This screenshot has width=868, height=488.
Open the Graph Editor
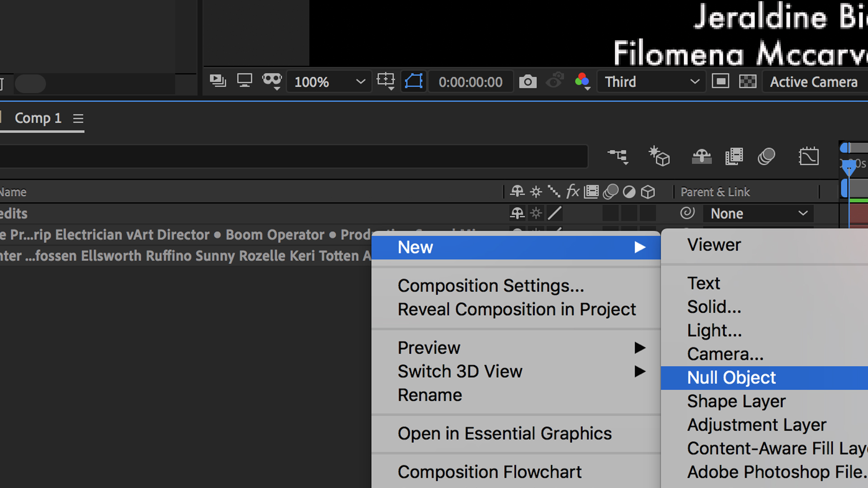[809, 156]
